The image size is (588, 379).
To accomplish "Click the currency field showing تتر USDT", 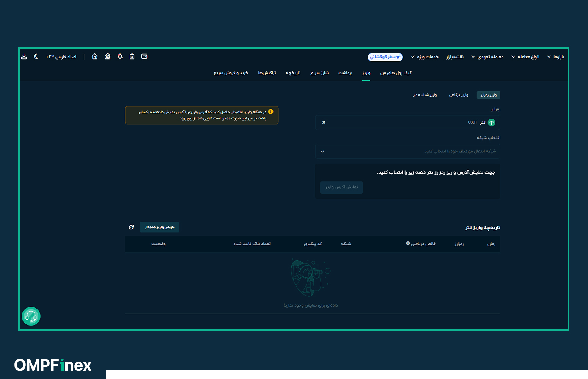I will pos(407,122).
